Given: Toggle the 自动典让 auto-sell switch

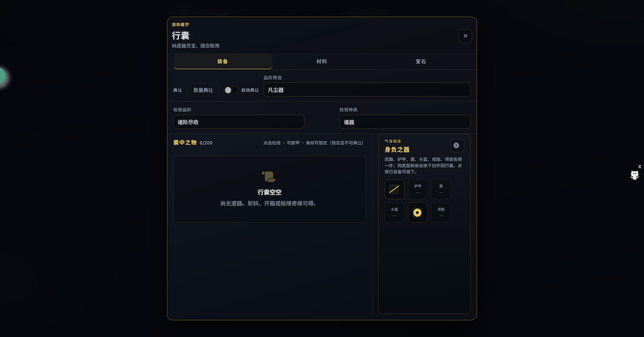Looking at the screenshot, I should [231, 90].
